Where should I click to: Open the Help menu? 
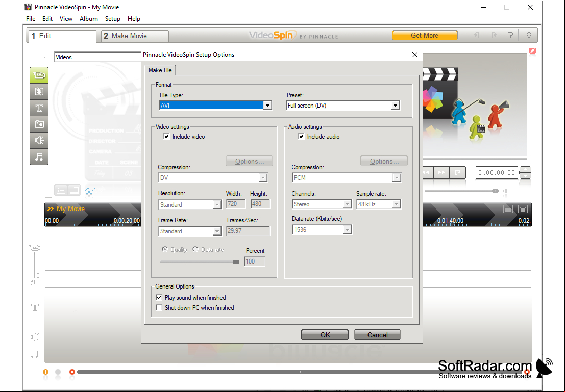pyautogui.click(x=134, y=19)
